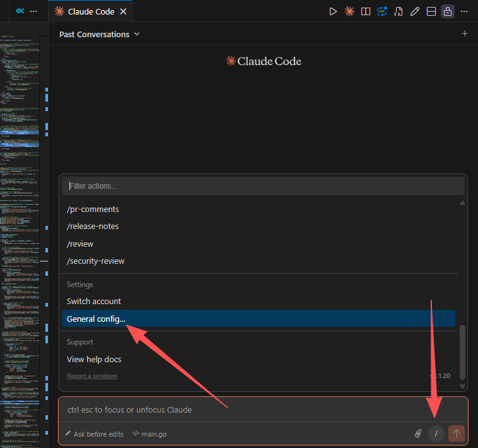Open the More Actions ellipsis at top right
The width and height of the screenshot is (478, 448).
point(464,11)
